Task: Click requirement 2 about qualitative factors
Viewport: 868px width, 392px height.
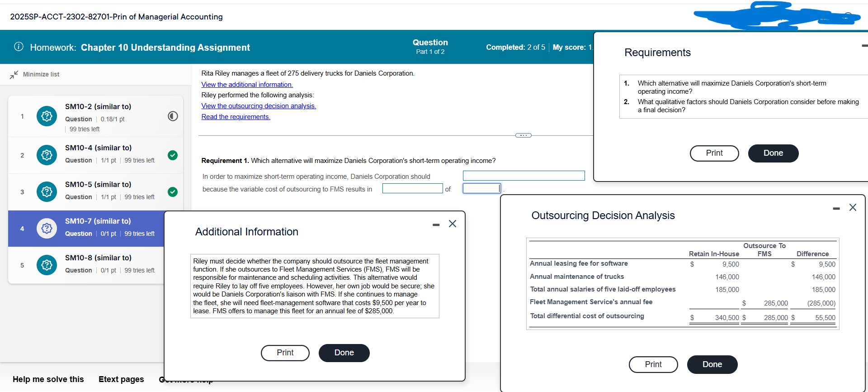Action: (x=748, y=106)
